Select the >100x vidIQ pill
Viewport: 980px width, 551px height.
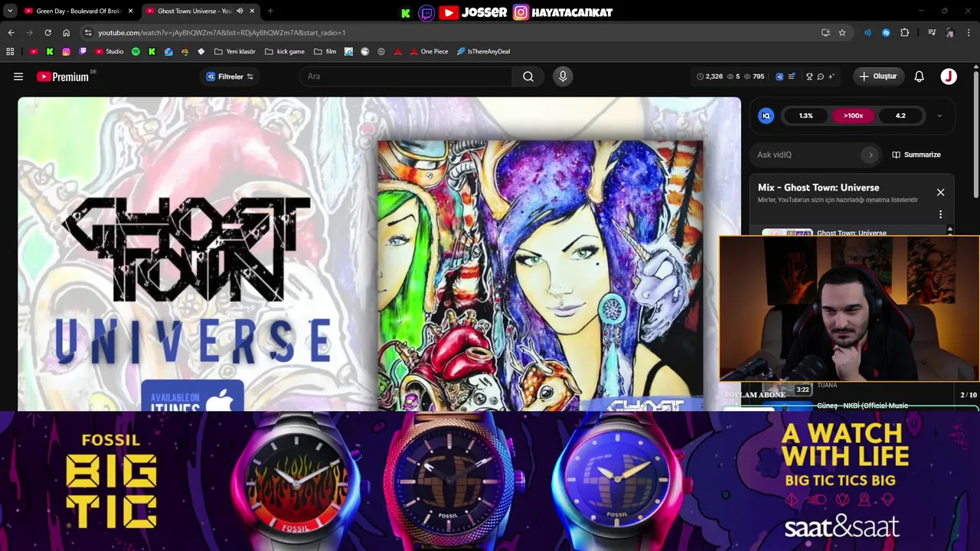[853, 116]
